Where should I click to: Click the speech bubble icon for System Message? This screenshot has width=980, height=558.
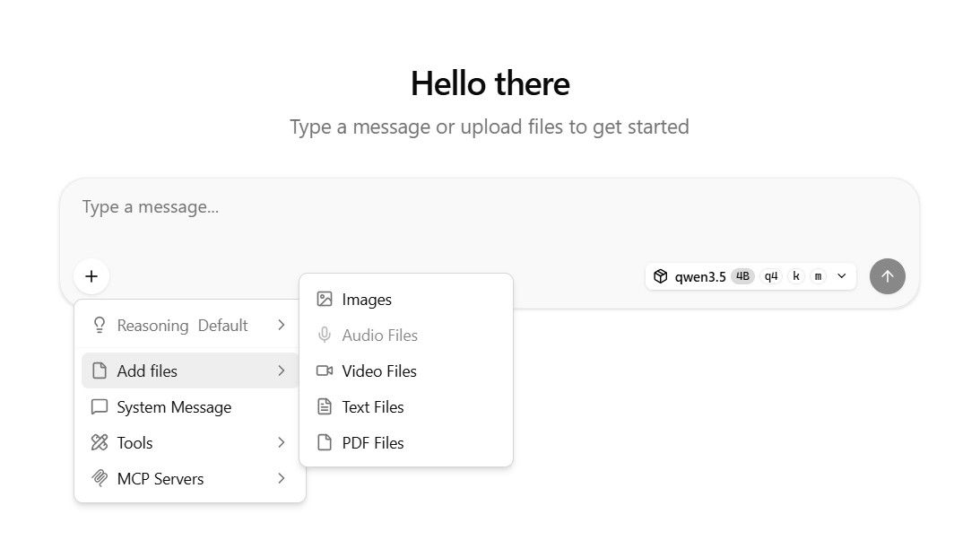tap(100, 407)
